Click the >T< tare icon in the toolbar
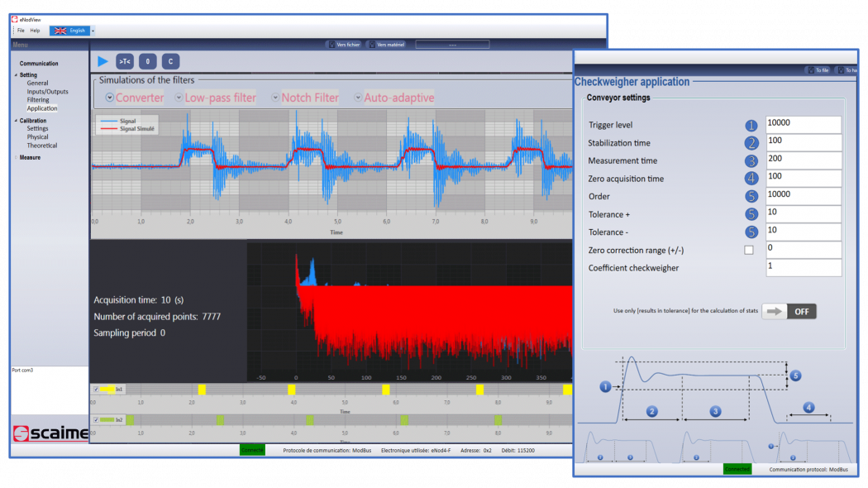Screen dimensions: 868x488 point(125,60)
